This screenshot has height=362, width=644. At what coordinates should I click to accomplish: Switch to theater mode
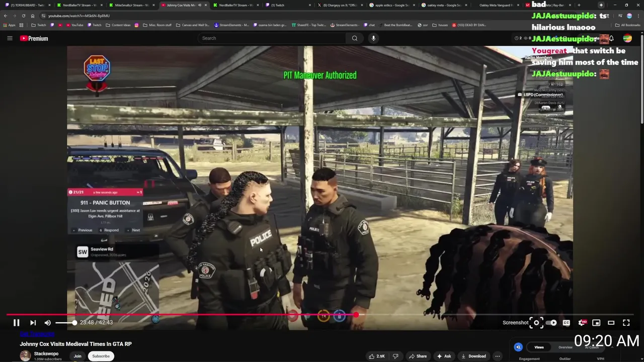pyautogui.click(x=611, y=323)
